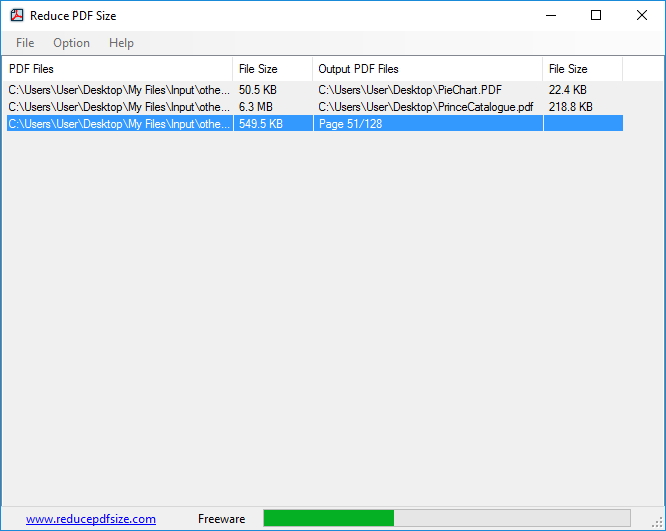Click the 218.8 KB output size
Viewport: 666px width, 531px height.
point(570,107)
